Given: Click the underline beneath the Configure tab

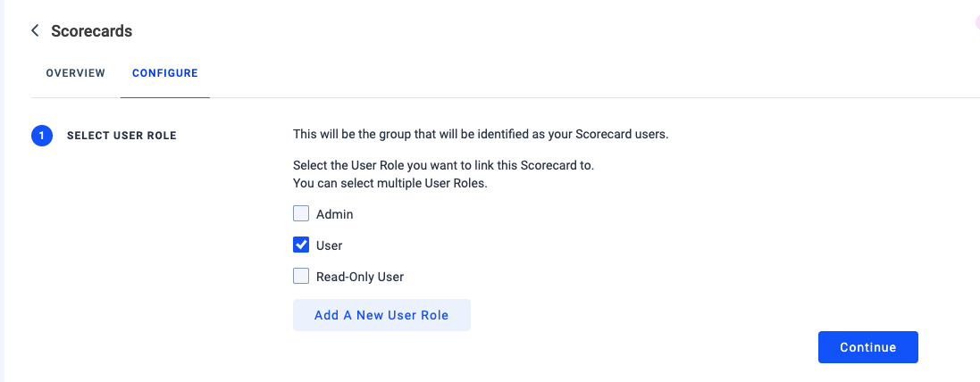Looking at the screenshot, I should coord(165,96).
